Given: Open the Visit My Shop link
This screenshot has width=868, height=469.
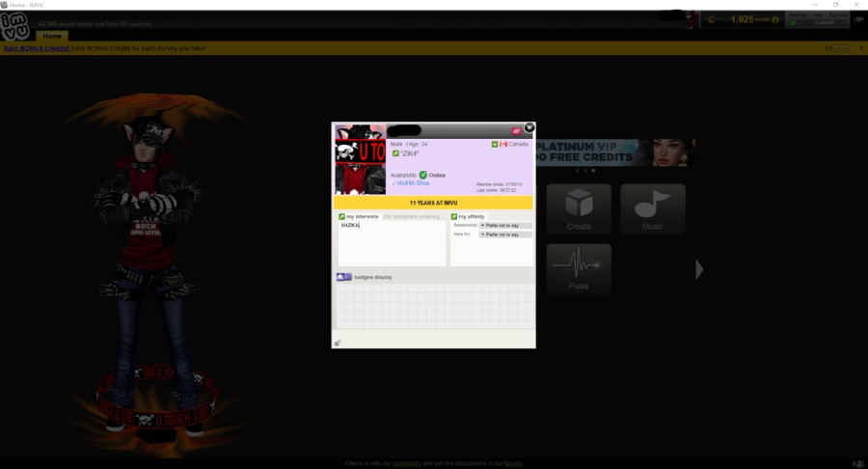Looking at the screenshot, I should point(413,183).
